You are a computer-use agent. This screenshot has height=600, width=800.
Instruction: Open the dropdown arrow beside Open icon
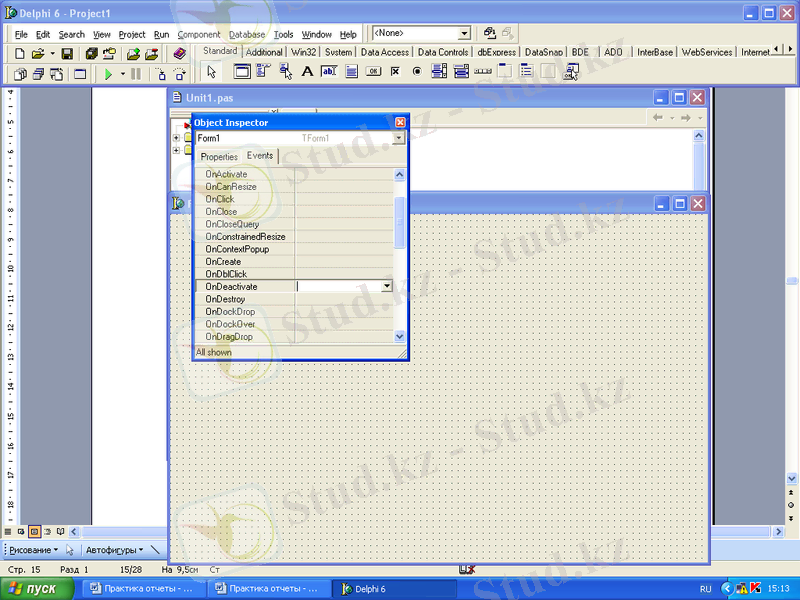52,54
